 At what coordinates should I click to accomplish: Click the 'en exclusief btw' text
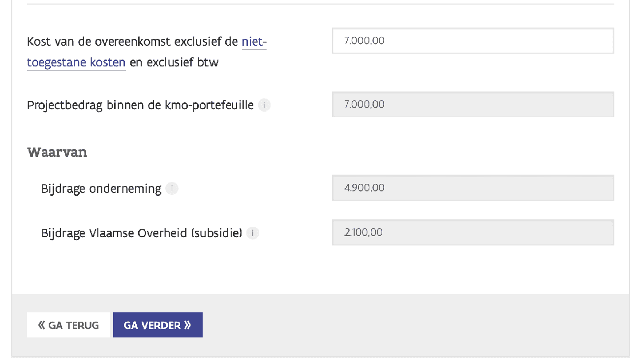point(174,62)
